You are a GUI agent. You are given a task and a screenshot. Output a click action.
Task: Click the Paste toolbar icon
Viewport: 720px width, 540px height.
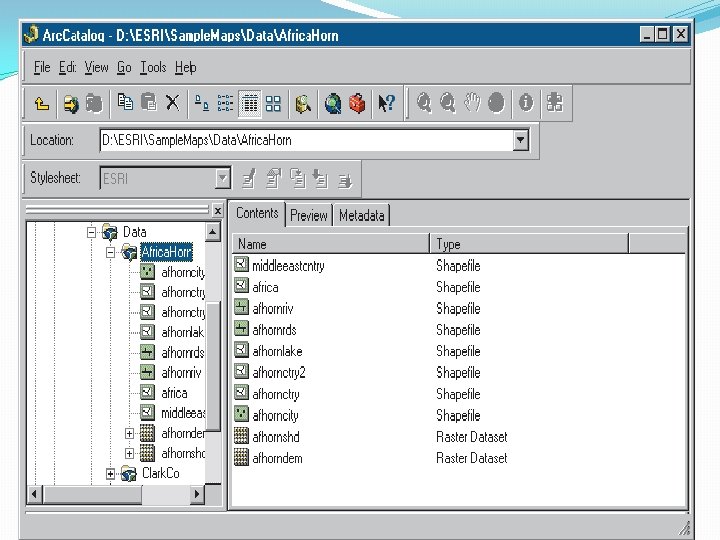tap(149, 102)
